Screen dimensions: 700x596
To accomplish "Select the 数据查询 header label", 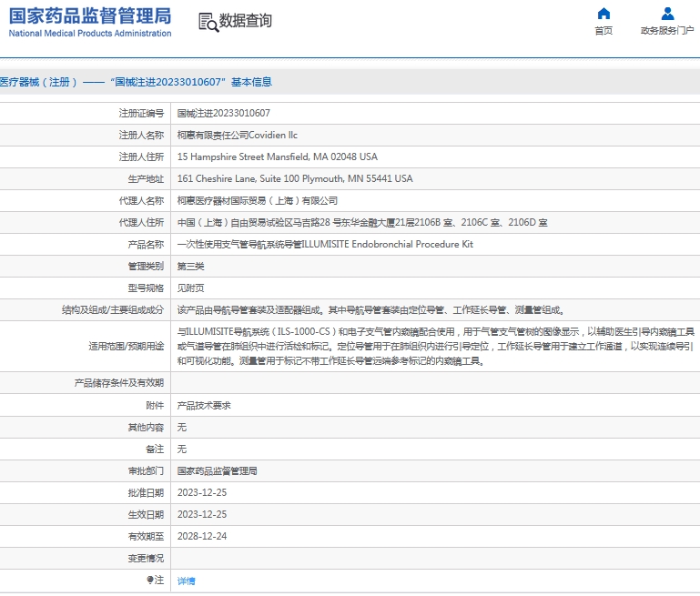I will [246, 21].
